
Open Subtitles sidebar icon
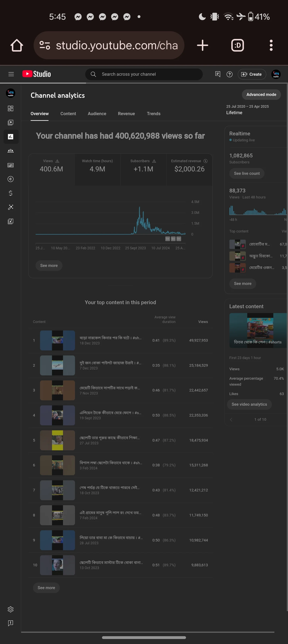10,165
